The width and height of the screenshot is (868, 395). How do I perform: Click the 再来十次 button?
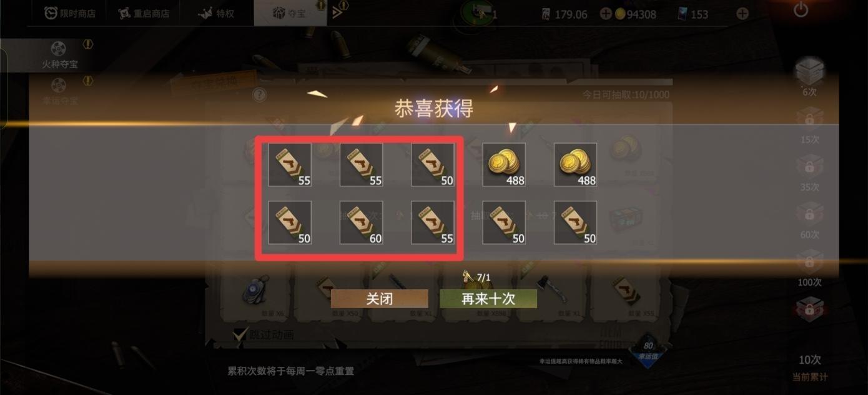[x=488, y=299]
